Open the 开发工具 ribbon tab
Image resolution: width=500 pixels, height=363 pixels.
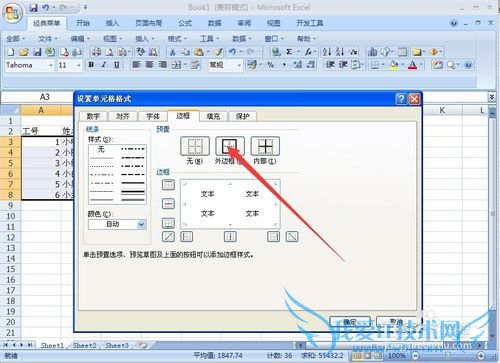tap(310, 23)
